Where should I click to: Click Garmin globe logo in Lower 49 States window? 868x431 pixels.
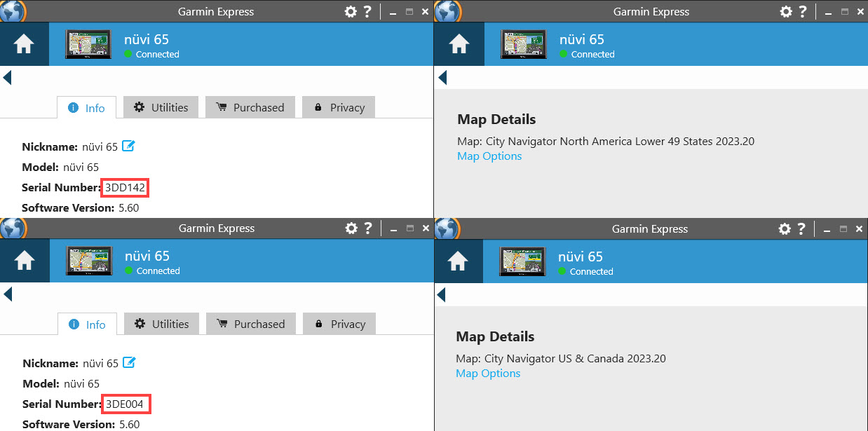(448, 11)
